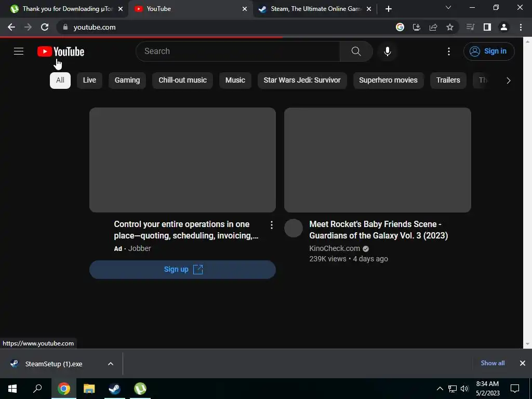Select the Trailers filter chip

coord(448,80)
